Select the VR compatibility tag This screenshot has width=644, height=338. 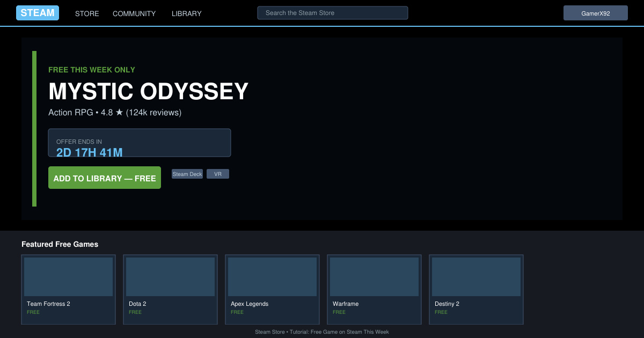(x=218, y=174)
